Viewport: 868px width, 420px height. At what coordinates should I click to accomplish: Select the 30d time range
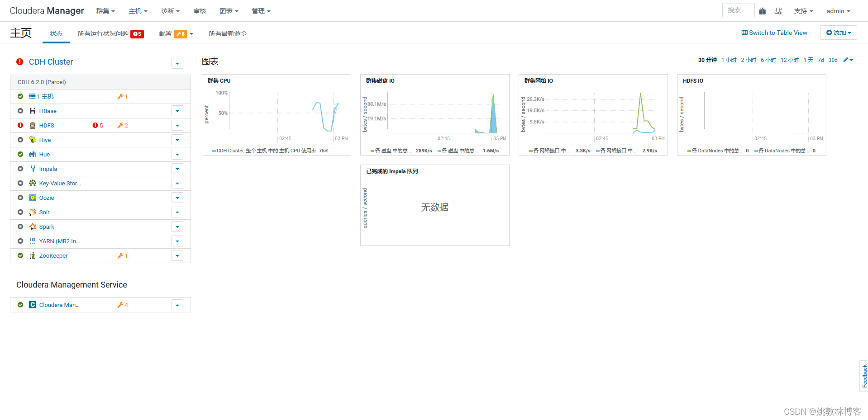click(x=833, y=60)
